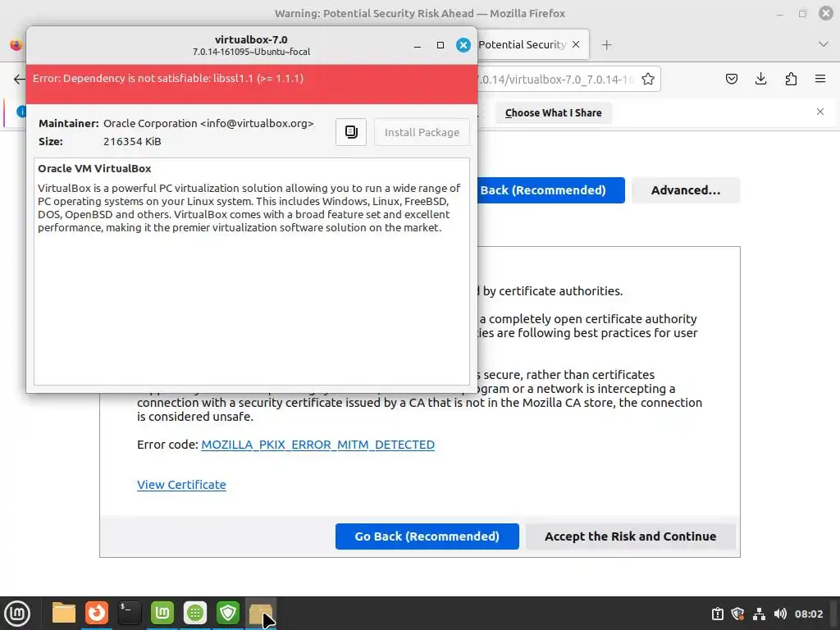840x630 pixels.
Task: Open the Linux Mint start menu
Action: point(17,614)
